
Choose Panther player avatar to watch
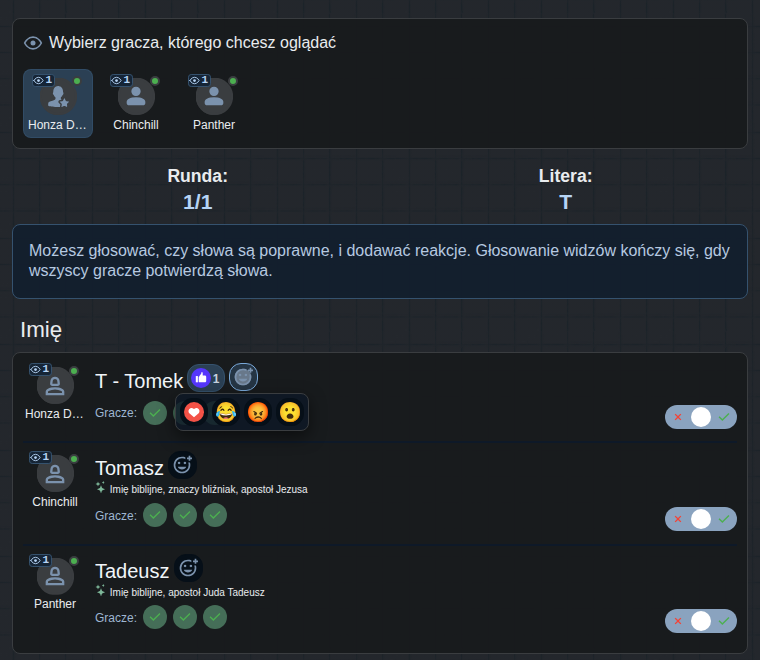(x=214, y=96)
